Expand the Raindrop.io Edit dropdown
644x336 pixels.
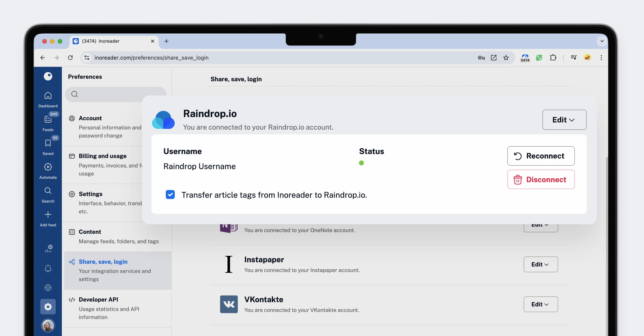click(x=564, y=120)
